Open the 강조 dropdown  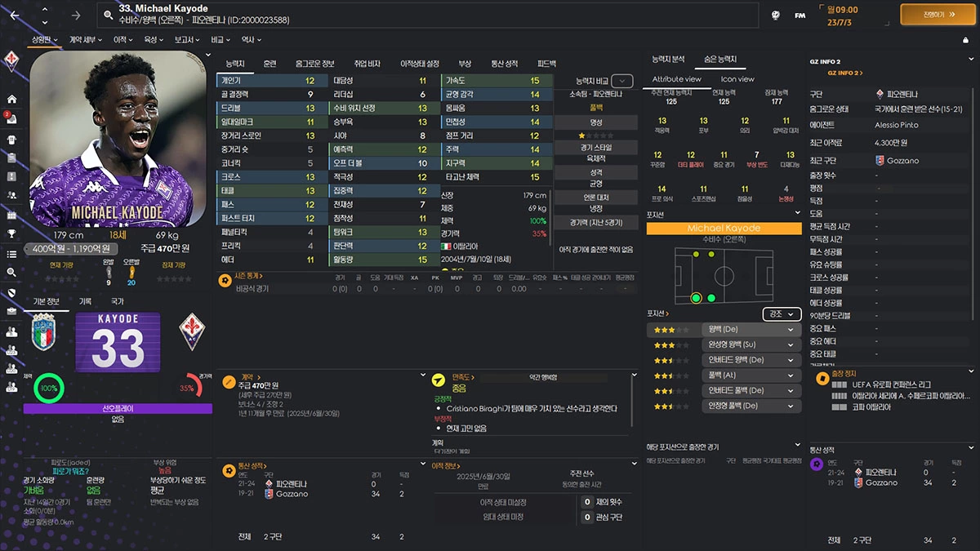[782, 313]
